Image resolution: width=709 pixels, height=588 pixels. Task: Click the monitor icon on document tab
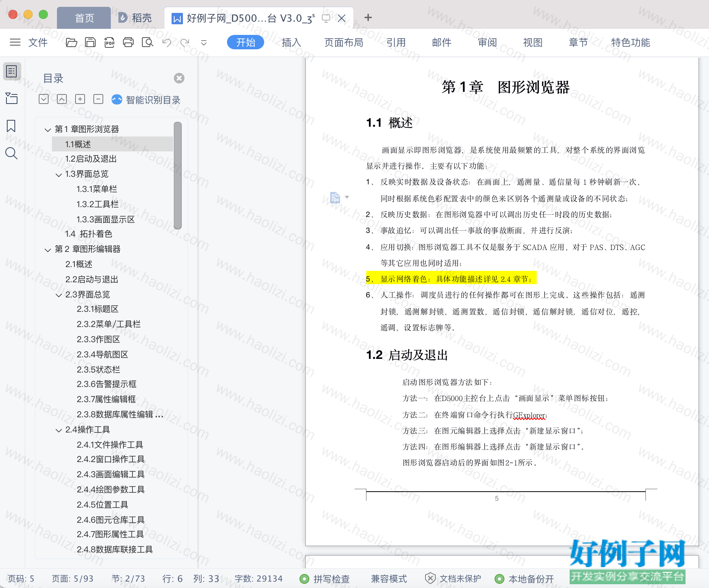pyautogui.click(x=326, y=18)
